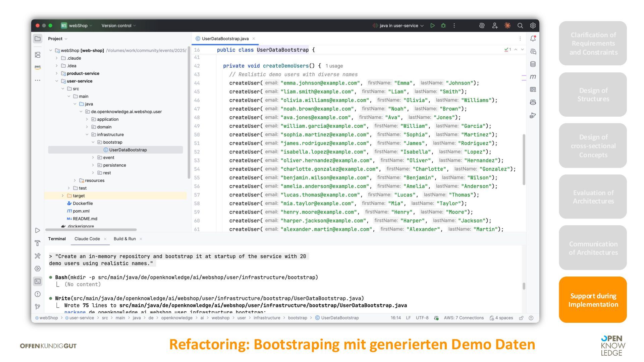Toggle the read-only lock in status bar
Image resolution: width=644 pixels, height=362 pixels.
pos(521,318)
